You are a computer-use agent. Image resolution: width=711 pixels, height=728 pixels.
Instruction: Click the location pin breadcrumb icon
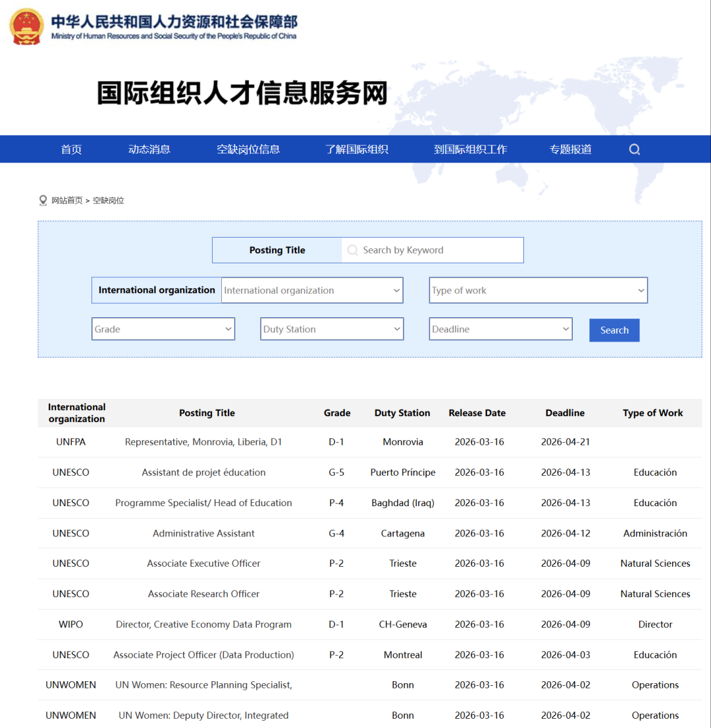[x=43, y=200]
